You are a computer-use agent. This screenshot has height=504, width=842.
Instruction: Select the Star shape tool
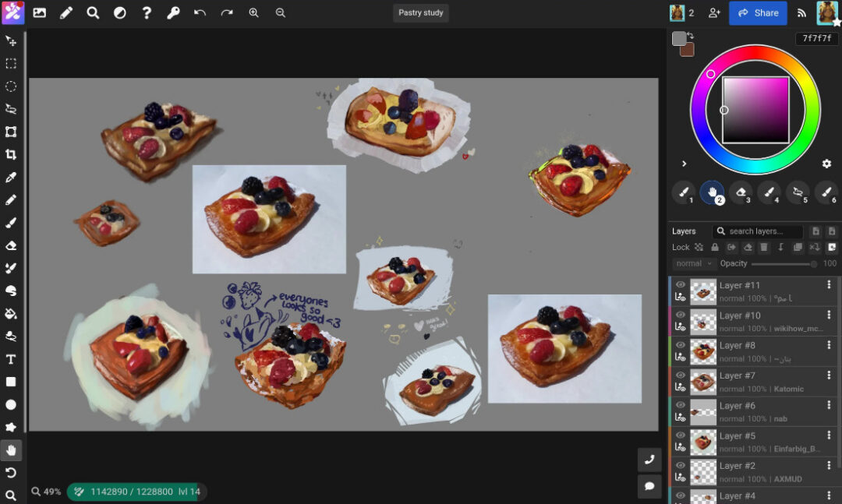tap(11, 427)
